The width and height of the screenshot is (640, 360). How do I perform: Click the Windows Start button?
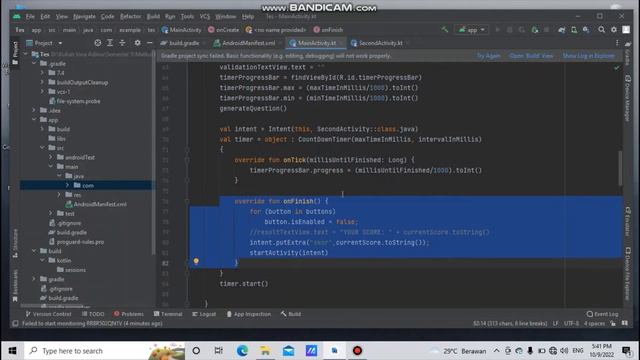tap(12, 351)
